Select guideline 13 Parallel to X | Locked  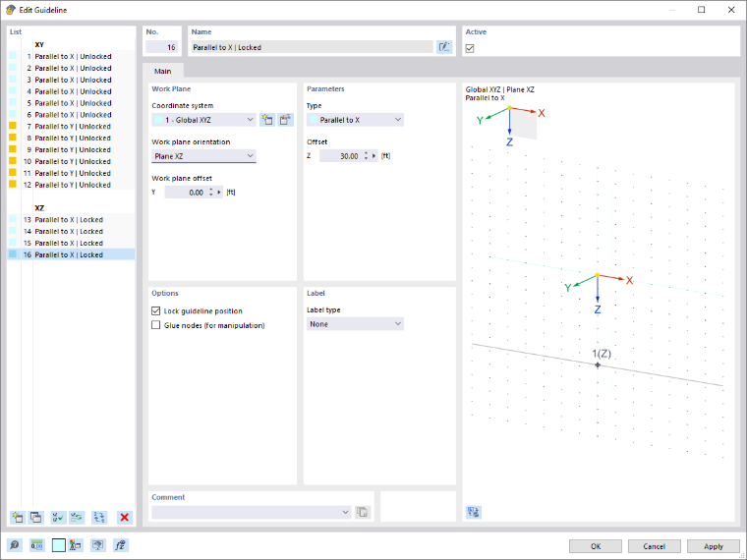click(71, 219)
